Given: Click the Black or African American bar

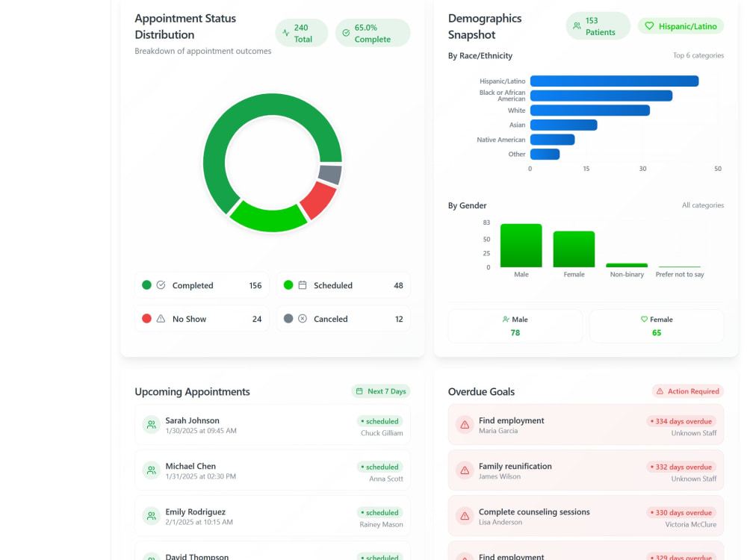Looking at the screenshot, I should click(x=601, y=96).
